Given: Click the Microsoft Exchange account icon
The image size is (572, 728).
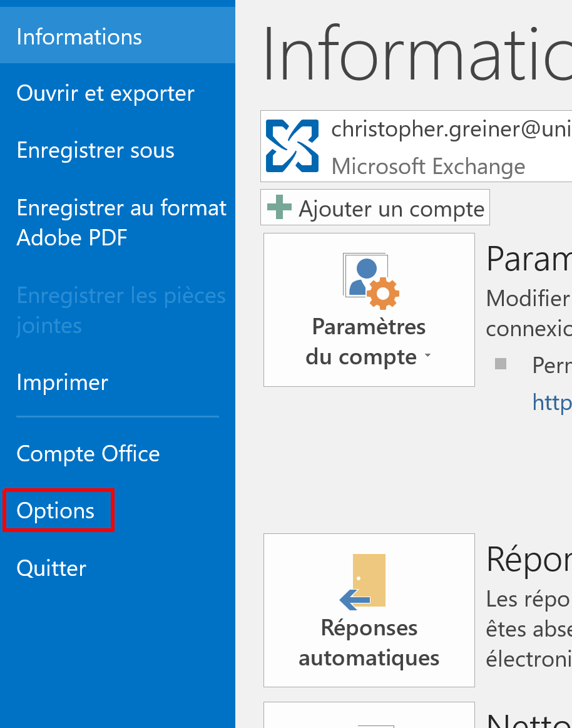Looking at the screenshot, I should point(292,146).
